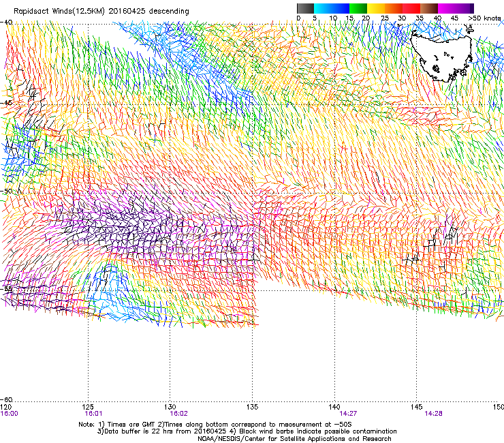Click the green 15-20 knots legend swatch
The height and width of the screenshot is (443, 504).
358,8
